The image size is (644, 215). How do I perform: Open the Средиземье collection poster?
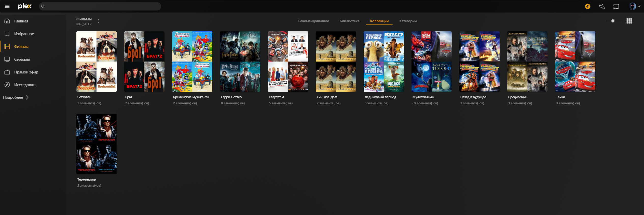point(527,61)
